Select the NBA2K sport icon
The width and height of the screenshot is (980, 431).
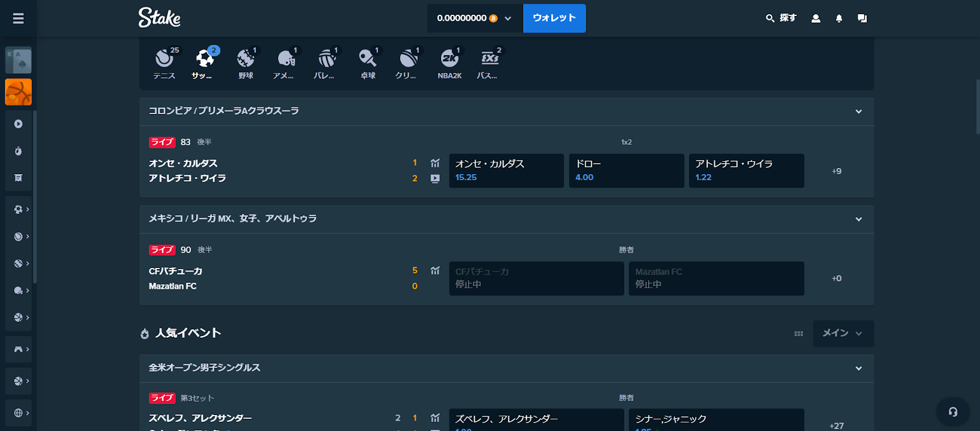click(x=450, y=64)
